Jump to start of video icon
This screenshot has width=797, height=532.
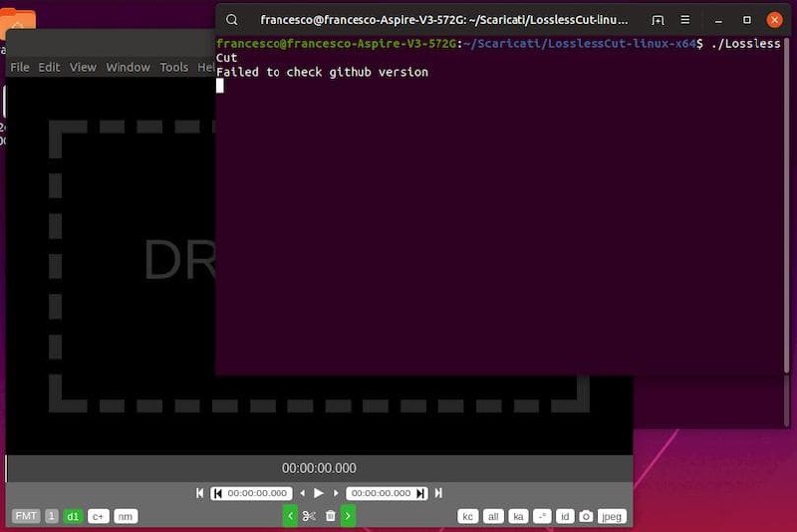pyautogui.click(x=200, y=493)
